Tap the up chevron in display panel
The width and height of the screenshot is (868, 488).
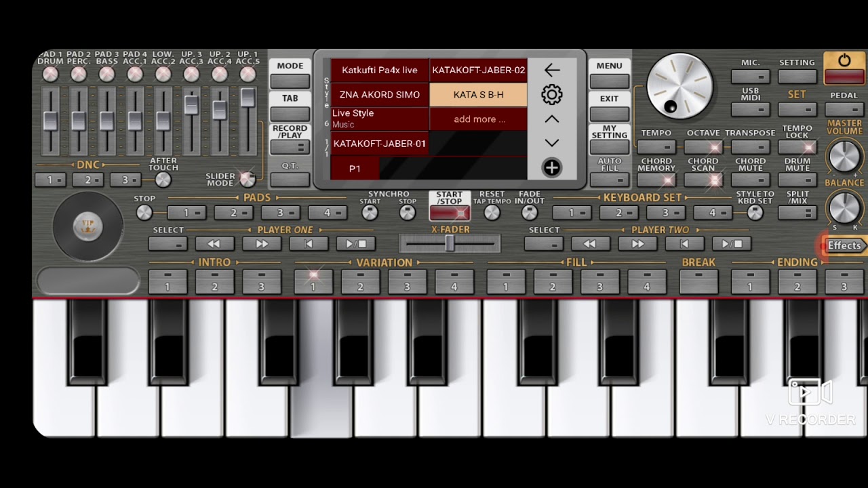click(552, 119)
